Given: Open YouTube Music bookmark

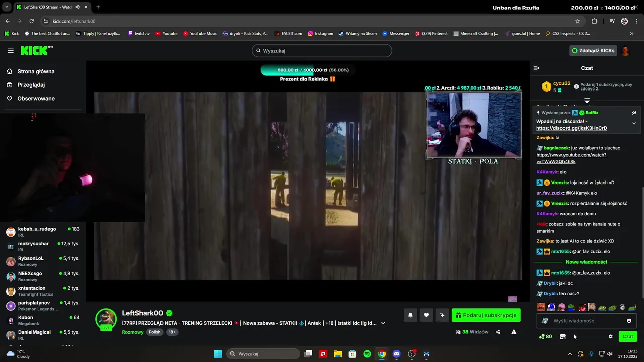Looking at the screenshot, I should pyautogui.click(x=200, y=34).
